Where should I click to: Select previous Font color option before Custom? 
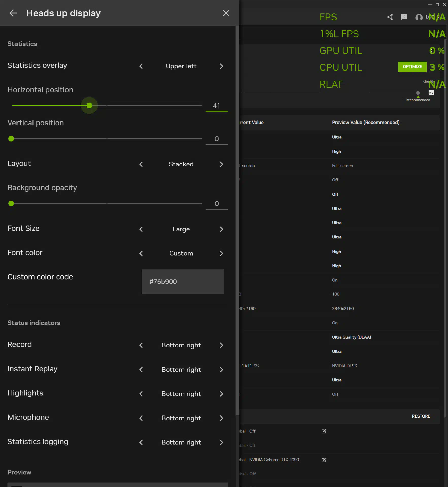141,253
